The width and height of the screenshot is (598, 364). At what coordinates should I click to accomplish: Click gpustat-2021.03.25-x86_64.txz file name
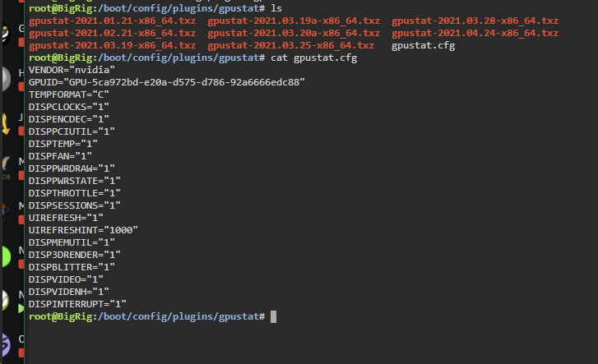pyautogui.click(x=290, y=45)
